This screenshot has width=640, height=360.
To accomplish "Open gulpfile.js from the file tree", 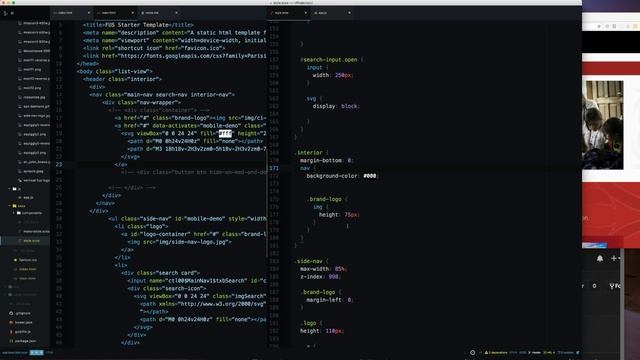I will point(23,332).
